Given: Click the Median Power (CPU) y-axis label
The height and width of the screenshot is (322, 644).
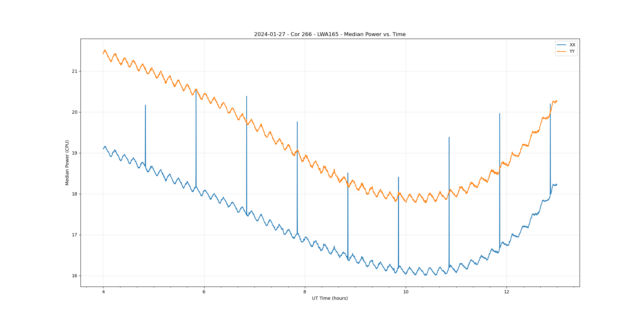Looking at the screenshot, I should pyautogui.click(x=67, y=163).
